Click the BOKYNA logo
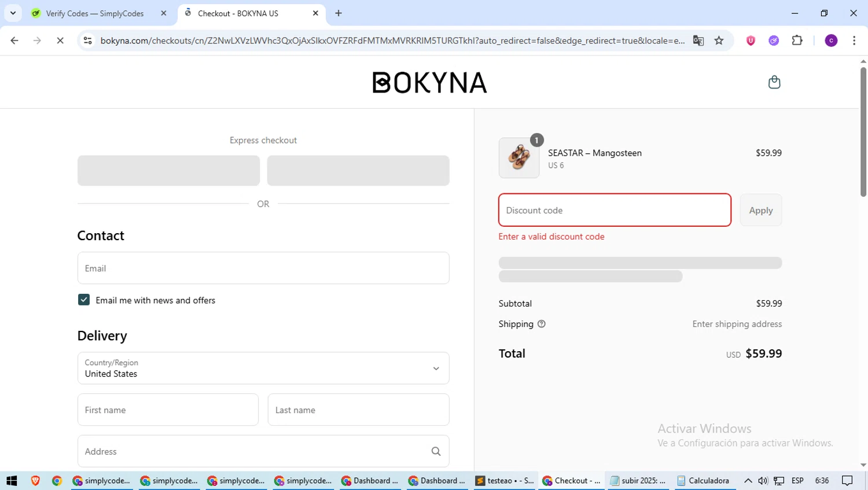 429,83
